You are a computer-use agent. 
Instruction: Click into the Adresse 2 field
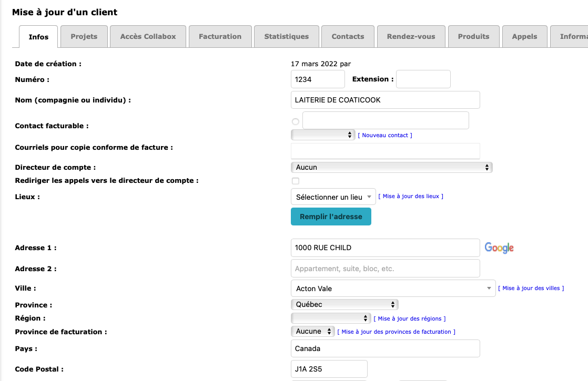[x=385, y=269]
